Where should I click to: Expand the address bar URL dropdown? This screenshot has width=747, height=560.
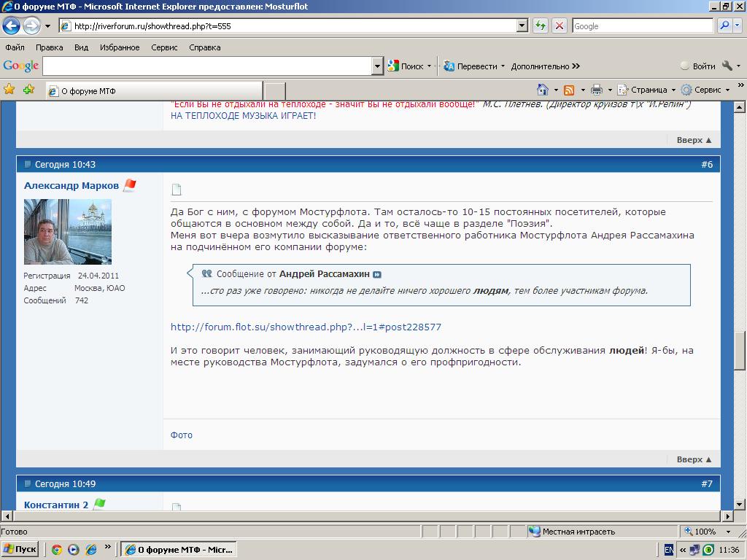(522, 26)
